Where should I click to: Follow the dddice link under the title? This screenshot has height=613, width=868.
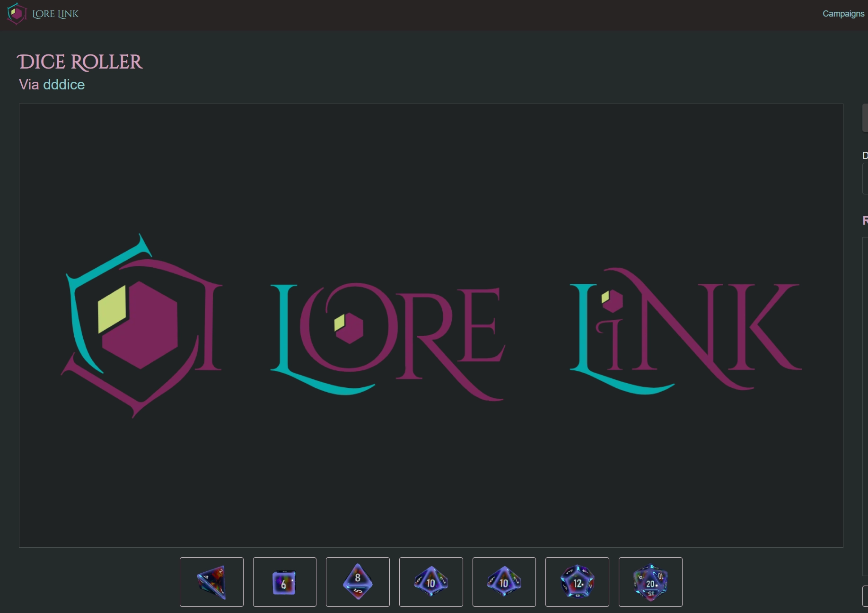tap(64, 85)
